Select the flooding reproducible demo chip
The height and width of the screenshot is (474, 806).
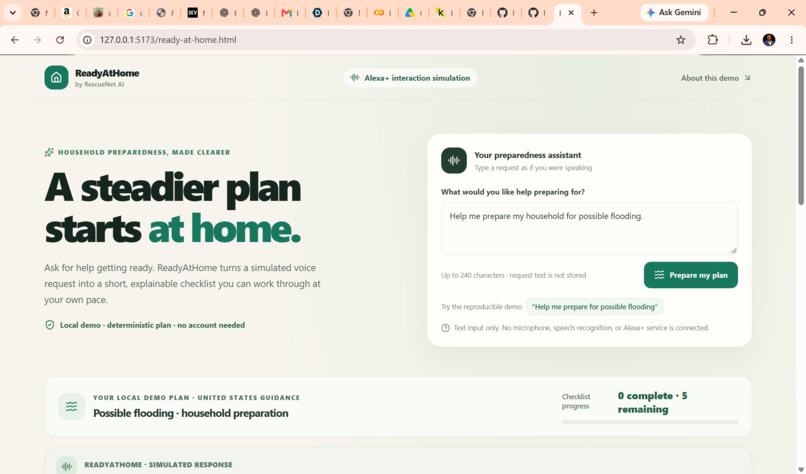[594, 306]
